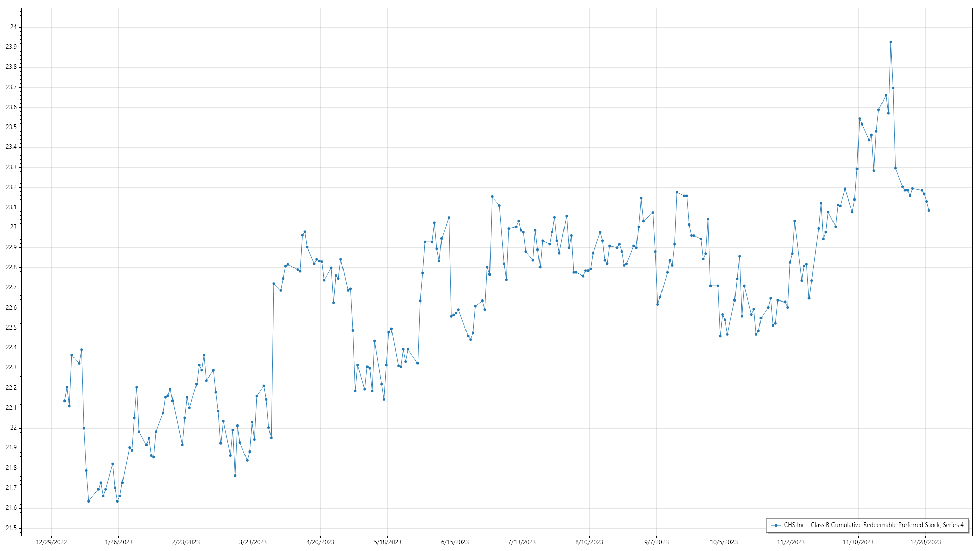Click the first data point of the series
Viewport: 980px width, 551px height.
coord(64,401)
